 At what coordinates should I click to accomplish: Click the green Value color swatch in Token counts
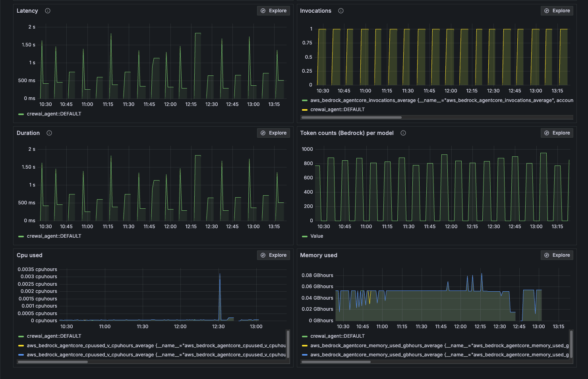tap(305, 237)
